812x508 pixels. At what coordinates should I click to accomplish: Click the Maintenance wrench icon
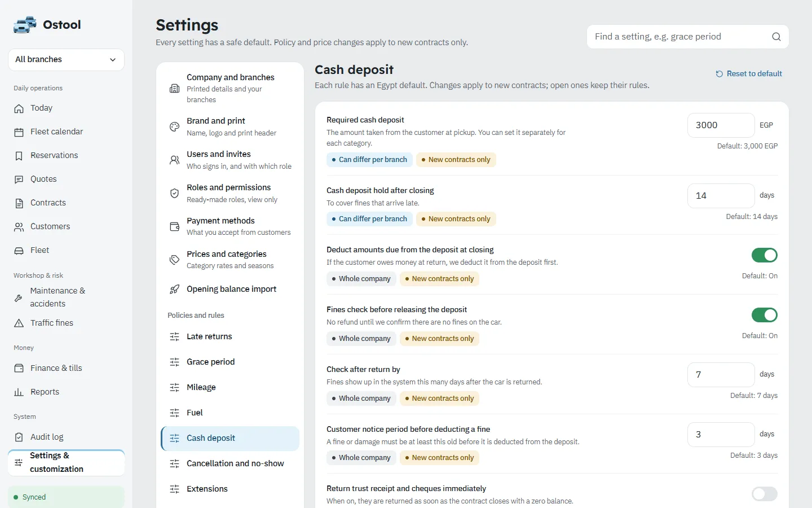pyautogui.click(x=19, y=297)
